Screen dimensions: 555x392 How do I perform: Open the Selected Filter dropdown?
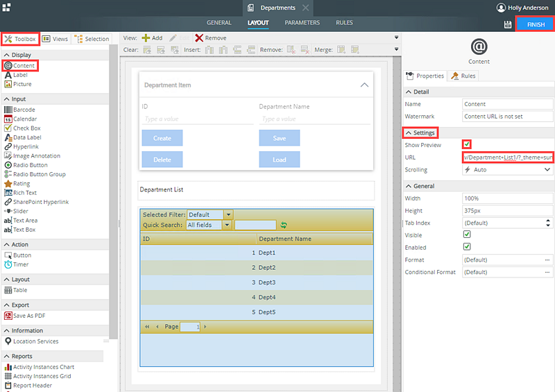click(x=228, y=214)
